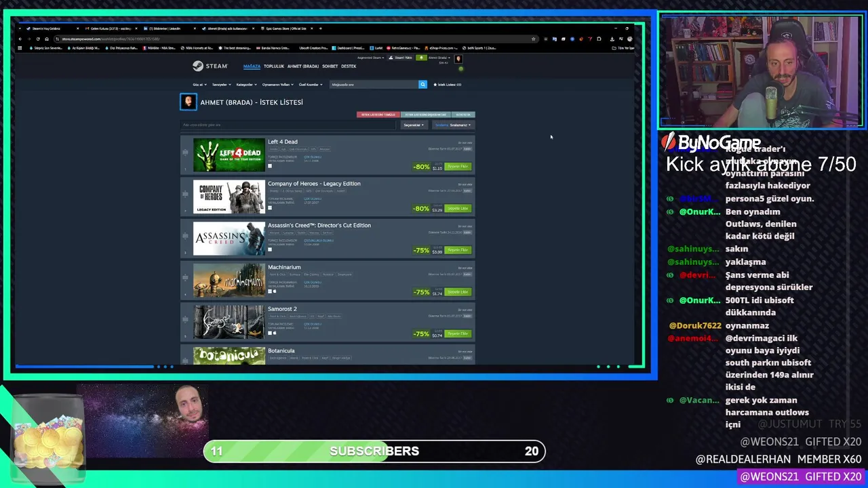Open the green notification bell
The image size is (868, 488).
click(420, 58)
